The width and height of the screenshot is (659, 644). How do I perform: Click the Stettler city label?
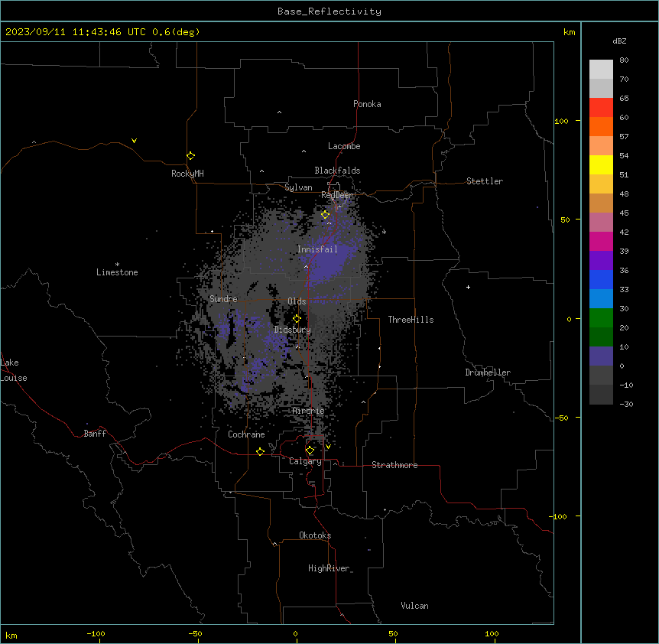pos(485,181)
